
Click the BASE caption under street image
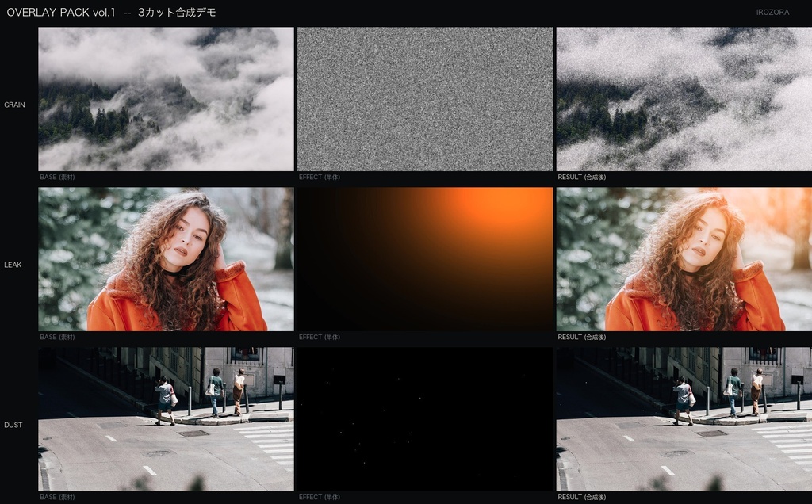tap(57, 498)
